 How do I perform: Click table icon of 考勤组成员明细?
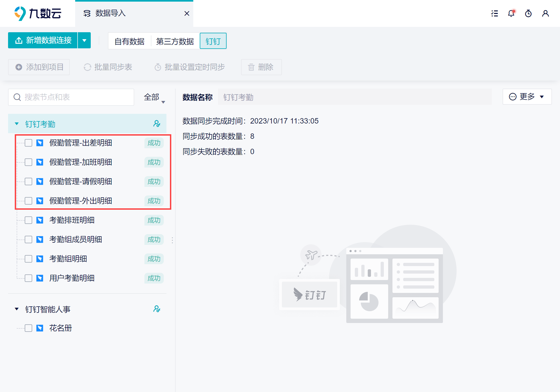pos(40,239)
